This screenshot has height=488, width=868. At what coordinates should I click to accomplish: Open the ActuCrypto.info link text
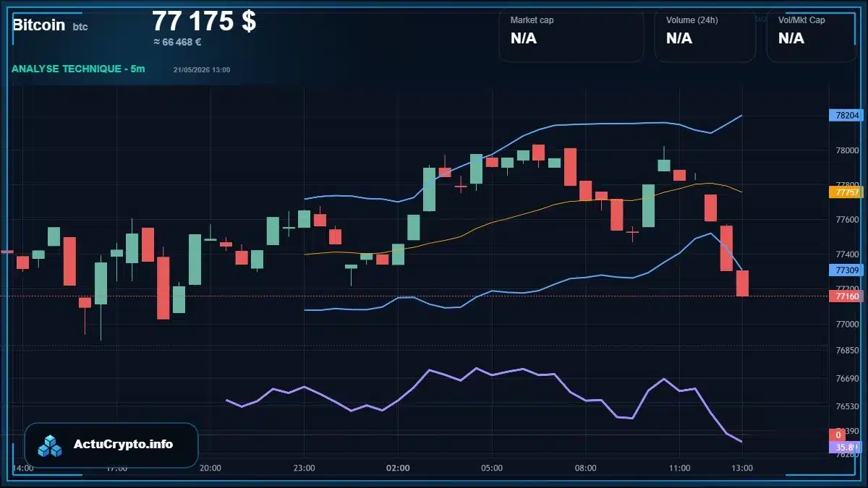tap(123, 445)
